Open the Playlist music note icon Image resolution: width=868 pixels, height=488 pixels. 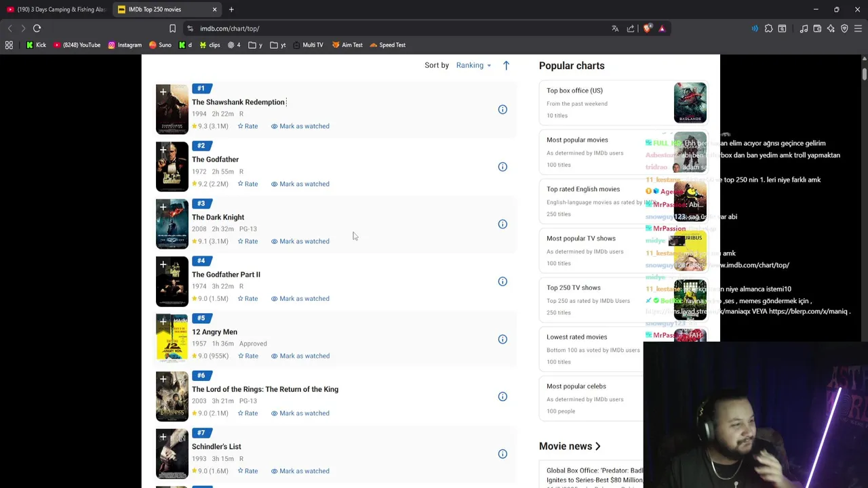point(804,28)
